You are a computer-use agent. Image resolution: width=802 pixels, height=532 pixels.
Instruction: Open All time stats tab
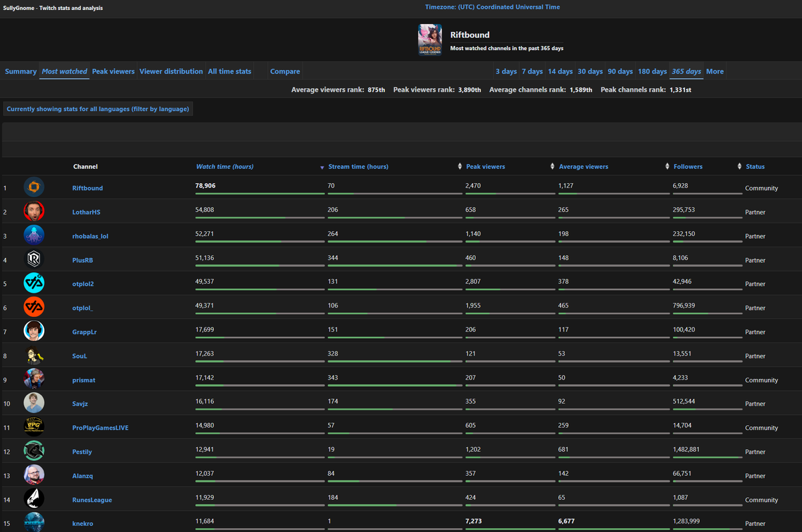[230, 72]
